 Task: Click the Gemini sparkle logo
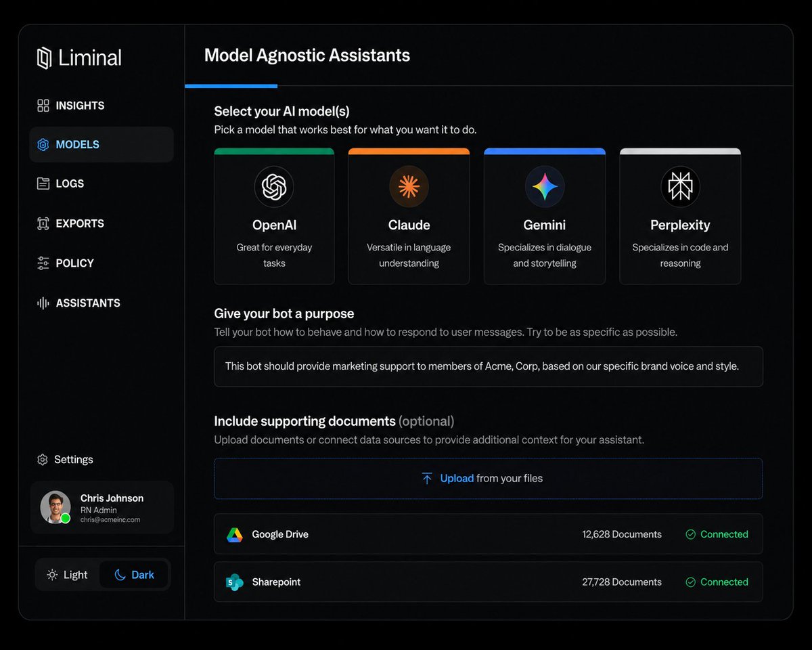pyautogui.click(x=545, y=187)
